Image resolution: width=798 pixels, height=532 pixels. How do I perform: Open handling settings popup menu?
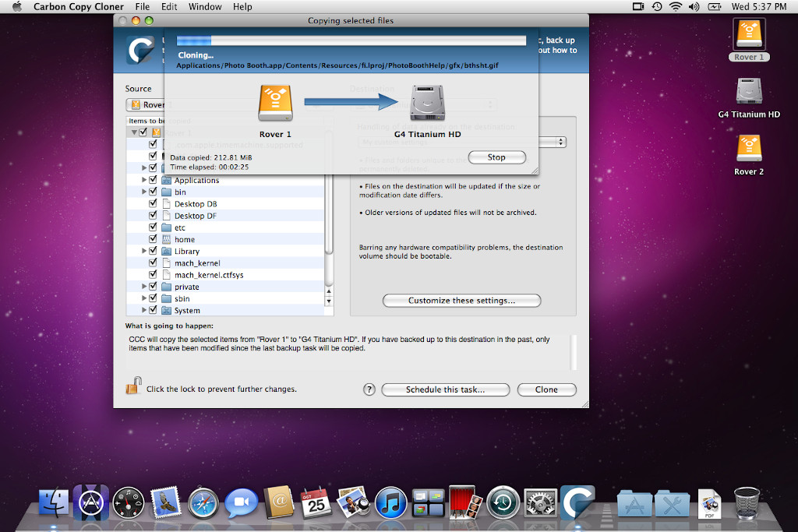point(553,142)
